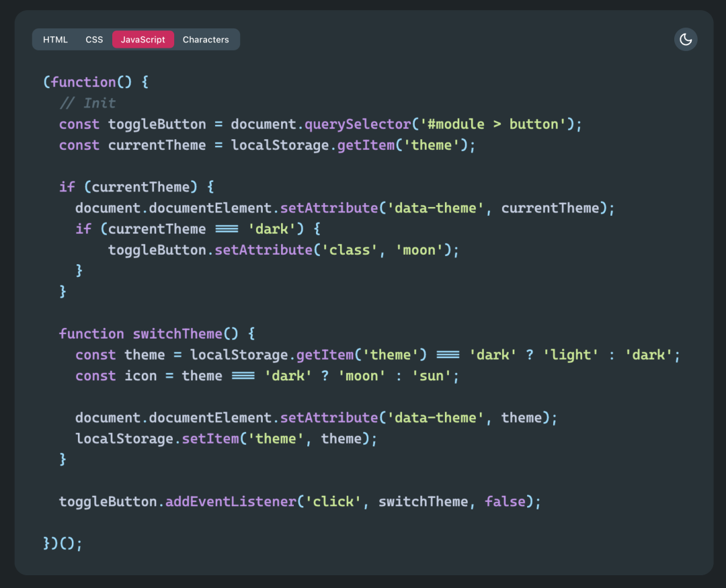Click '(function() {' opening line
Image resolution: width=726 pixels, height=588 pixels.
click(96, 82)
